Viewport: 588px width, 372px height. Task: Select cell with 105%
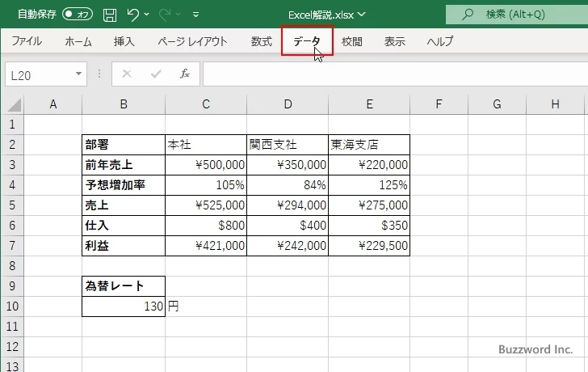click(x=206, y=185)
